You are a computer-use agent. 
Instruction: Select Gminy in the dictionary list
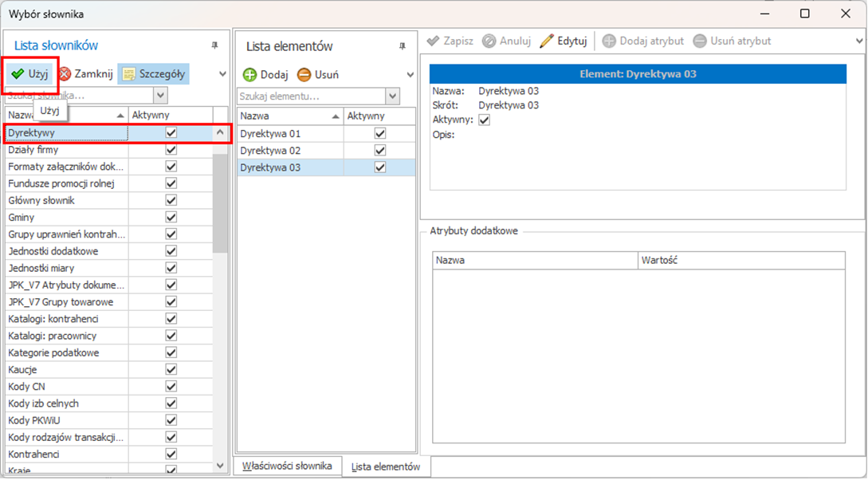(22, 218)
